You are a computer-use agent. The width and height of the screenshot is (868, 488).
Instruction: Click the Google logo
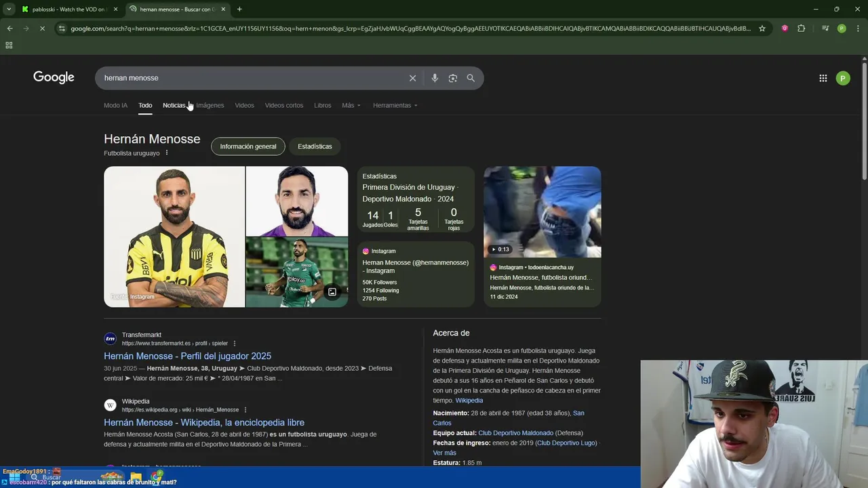[54, 77]
